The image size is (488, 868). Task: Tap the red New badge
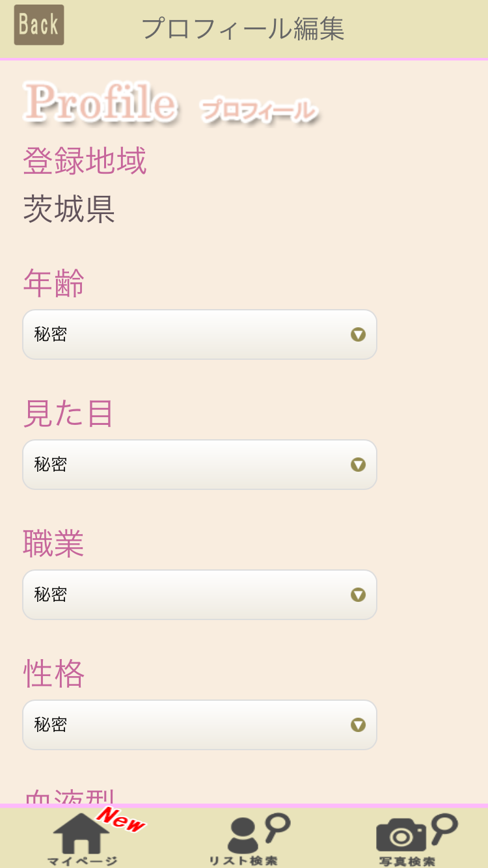click(122, 821)
